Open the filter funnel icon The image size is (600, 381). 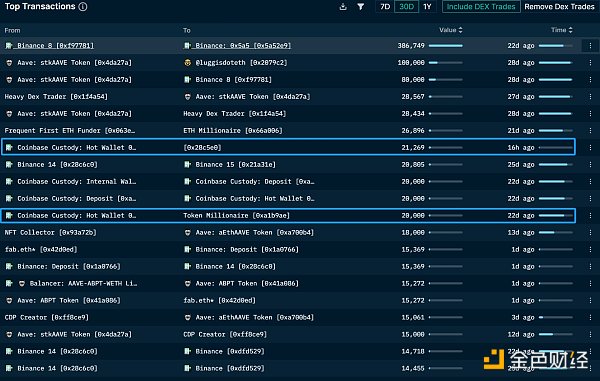click(x=360, y=7)
